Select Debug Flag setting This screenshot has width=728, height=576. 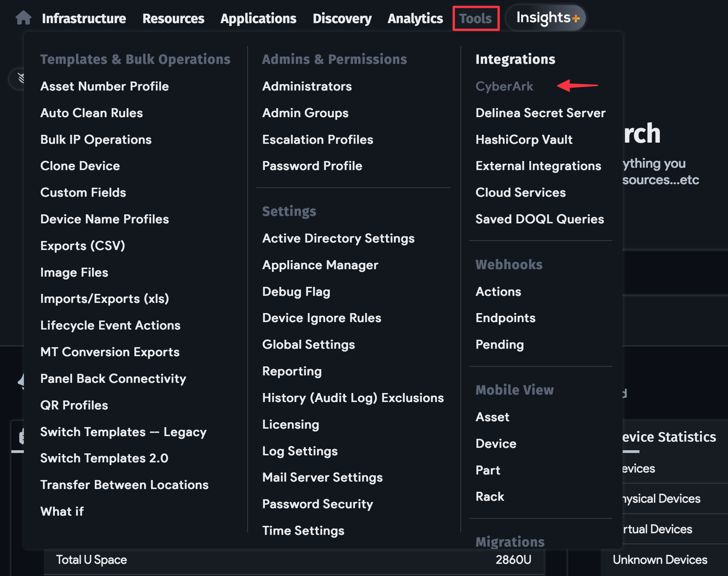[x=296, y=292]
